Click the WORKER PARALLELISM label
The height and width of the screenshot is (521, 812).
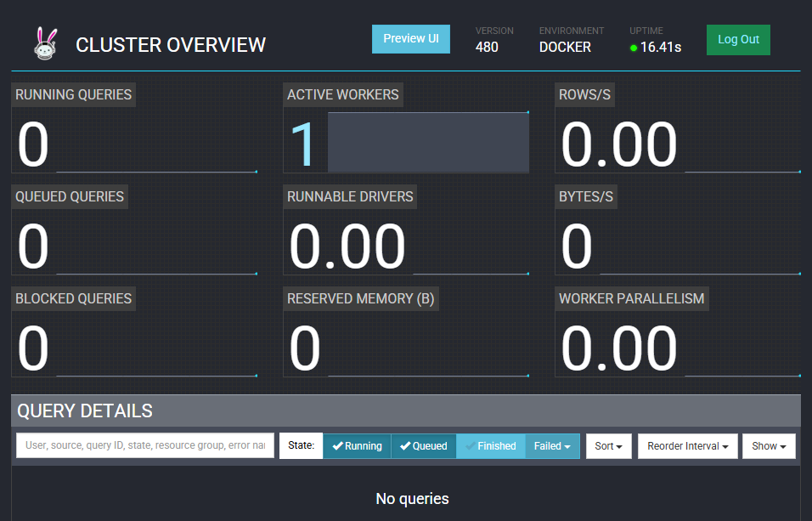632,298
